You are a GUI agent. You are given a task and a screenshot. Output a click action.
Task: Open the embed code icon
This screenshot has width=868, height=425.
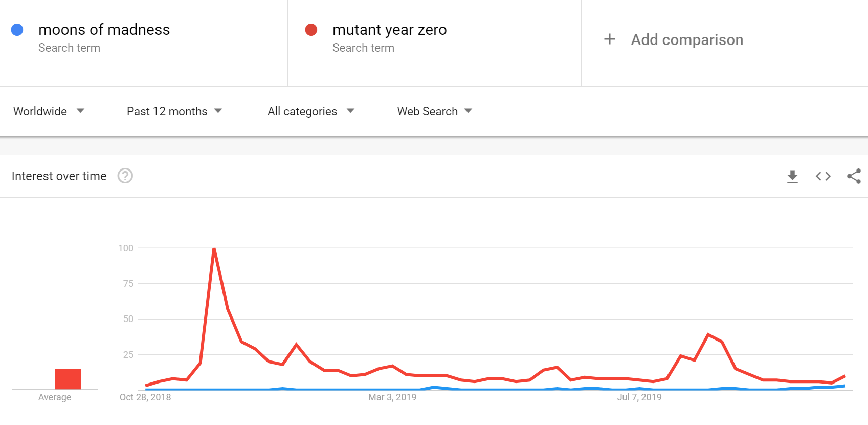823,176
